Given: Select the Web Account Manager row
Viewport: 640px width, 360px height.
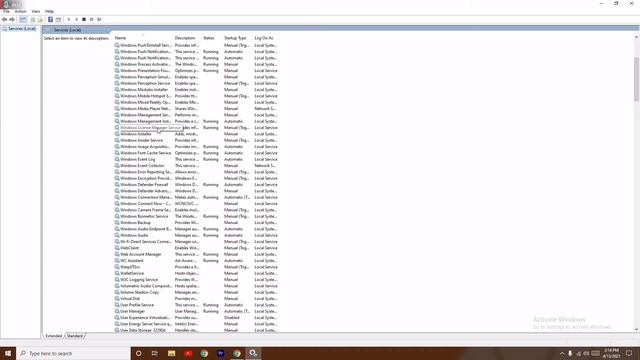Looking at the screenshot, I should 196,254.
